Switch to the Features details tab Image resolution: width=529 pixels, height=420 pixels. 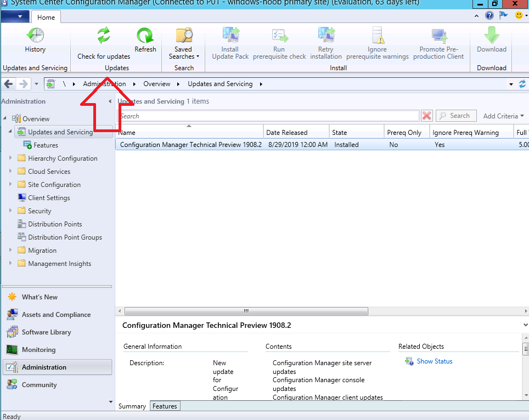point(165,406)
